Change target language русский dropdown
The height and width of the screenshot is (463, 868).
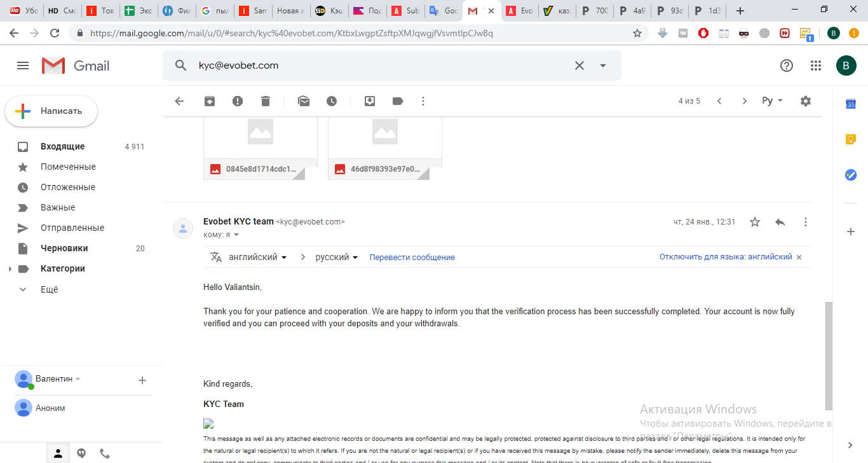pyautogui.click(x=337, y=258)
